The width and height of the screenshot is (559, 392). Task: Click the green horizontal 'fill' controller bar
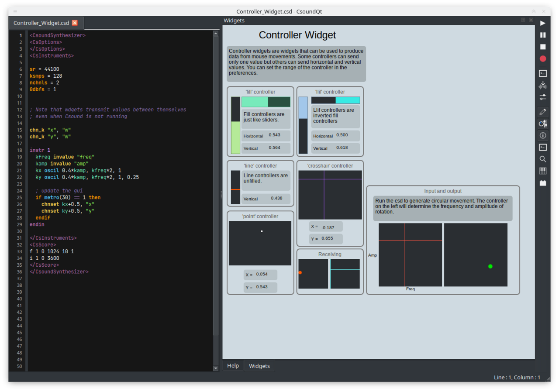(x=266, y=102)
